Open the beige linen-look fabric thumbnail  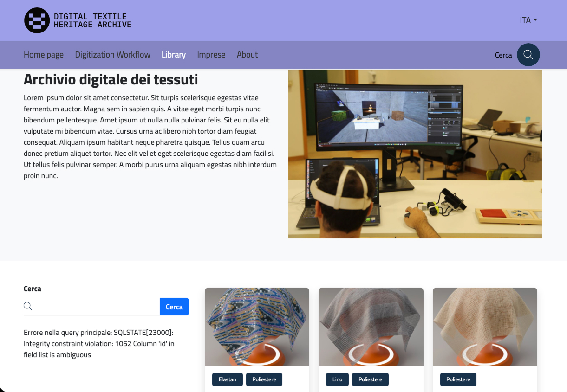tap(485, 327)
